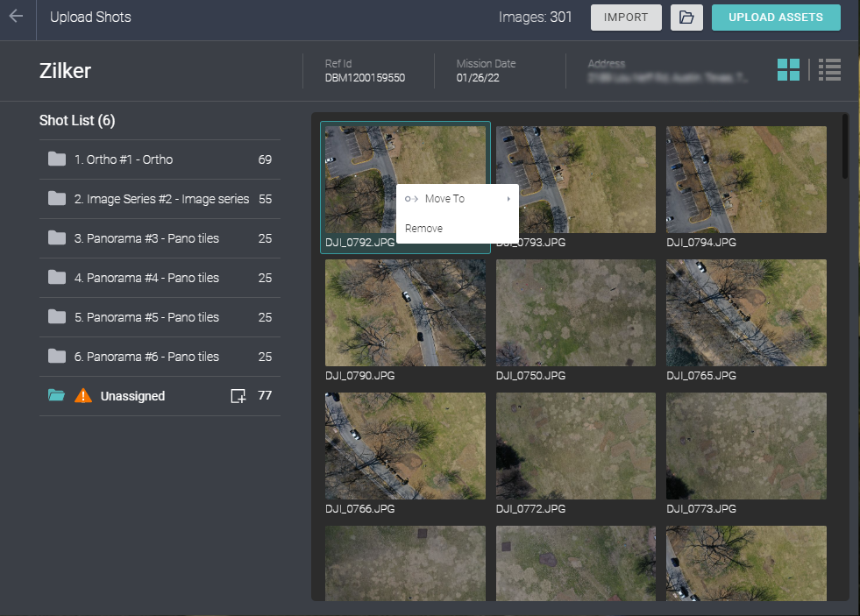Click the Zilker project title
The height and width of the screenshot is (616, 860).
point(65,71)
